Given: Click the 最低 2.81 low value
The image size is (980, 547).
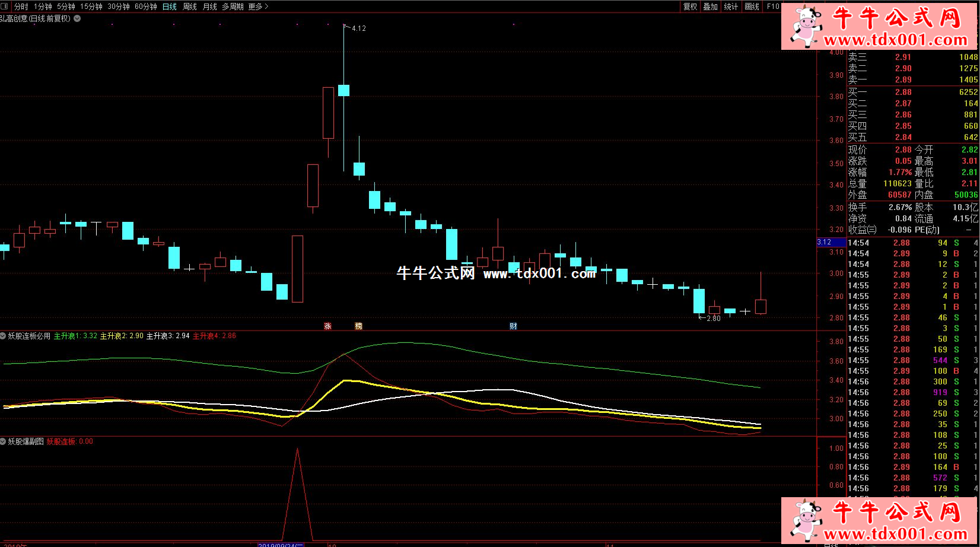Looking at the screenshot, I should 970,172.
